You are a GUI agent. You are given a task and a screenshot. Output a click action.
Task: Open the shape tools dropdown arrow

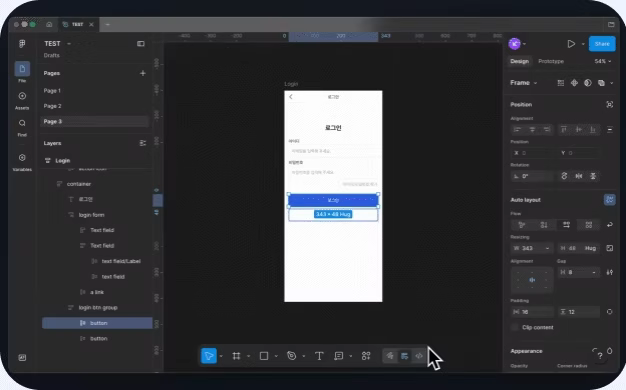point(276,356)
